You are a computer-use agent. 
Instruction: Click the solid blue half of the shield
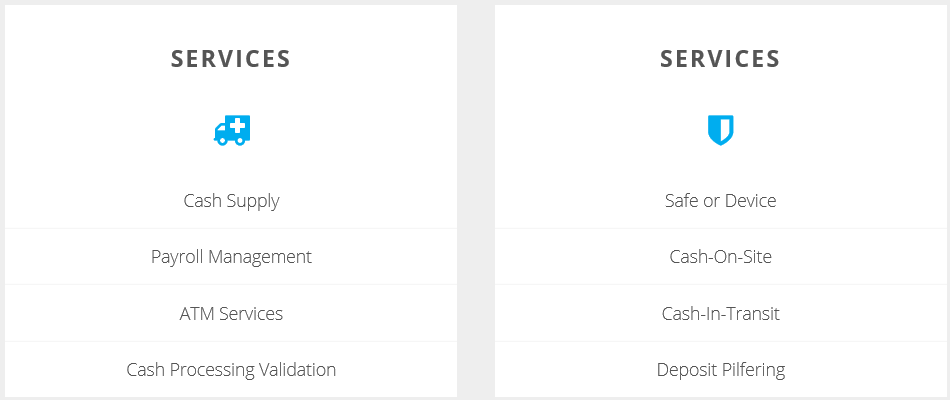(x=714, y=130)
